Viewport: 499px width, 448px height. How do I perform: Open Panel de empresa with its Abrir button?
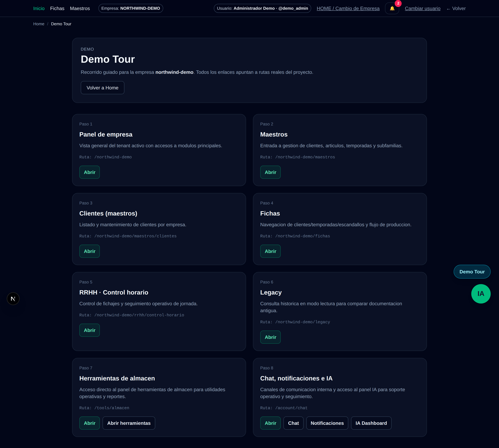click(89, 172)
